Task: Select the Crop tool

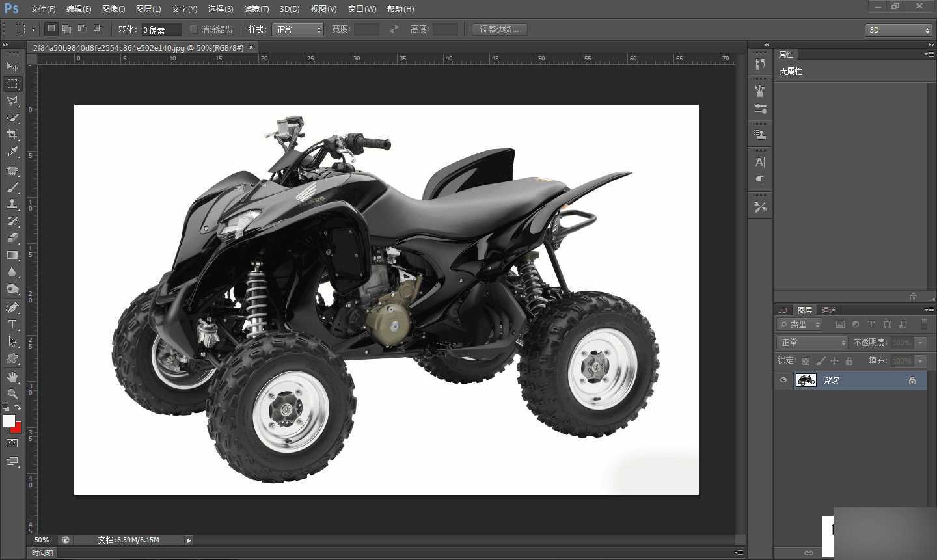Action: click(12, 135)
